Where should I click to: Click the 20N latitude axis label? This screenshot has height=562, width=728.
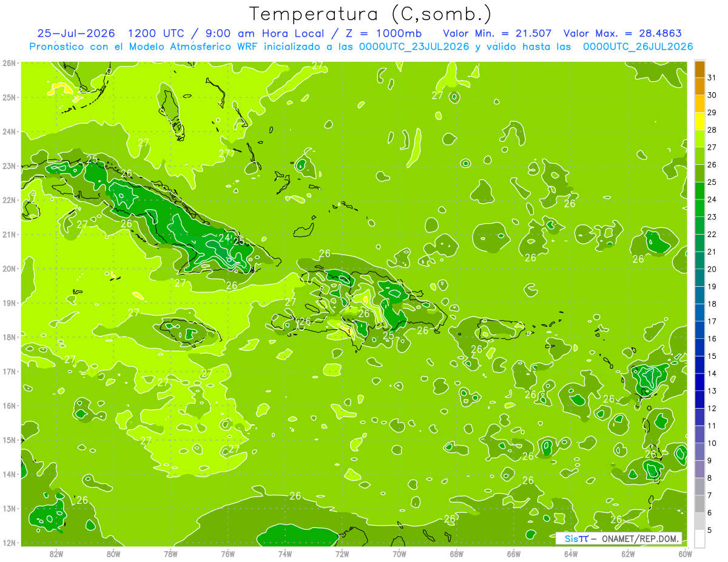point(9,269)
